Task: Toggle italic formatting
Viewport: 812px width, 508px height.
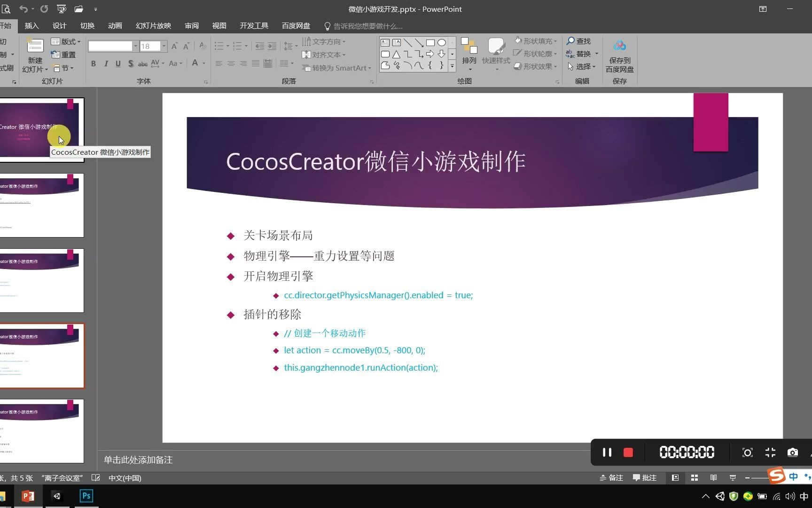Action: tap(106, 63)
